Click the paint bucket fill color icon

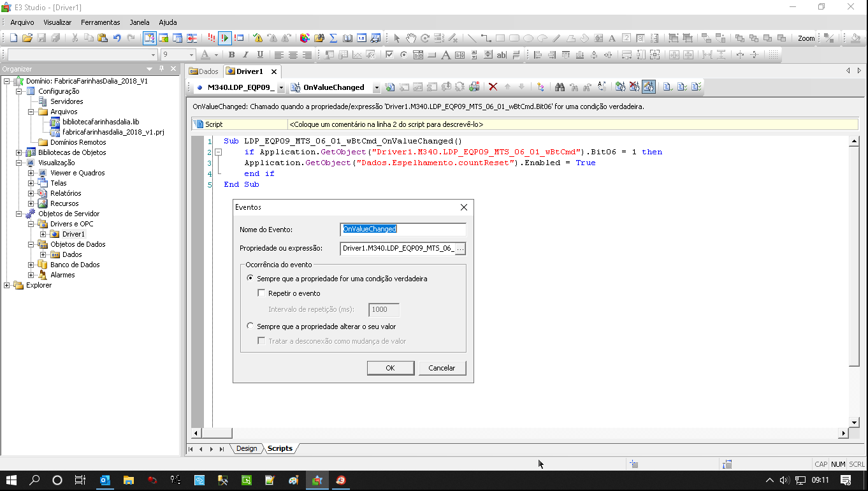coord(856,38)
